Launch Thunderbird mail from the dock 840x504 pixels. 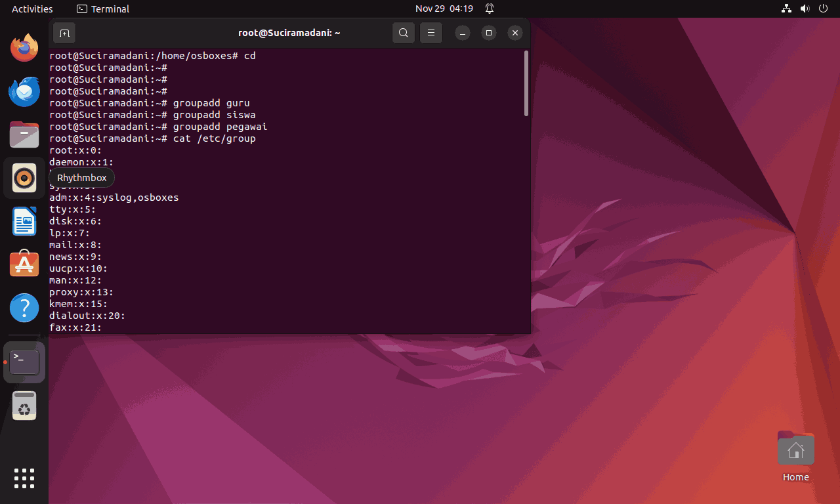tap(24, 91)
